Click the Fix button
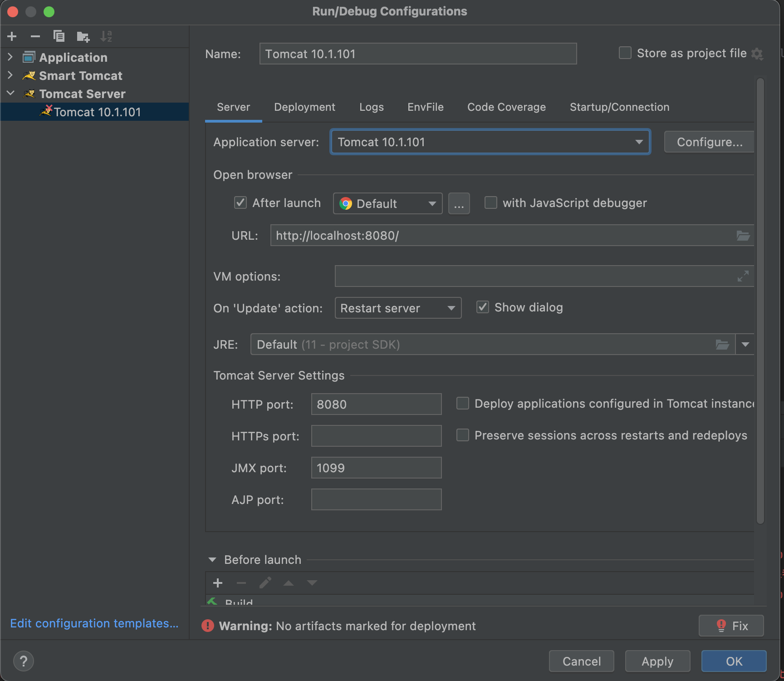 pos(731,626)
